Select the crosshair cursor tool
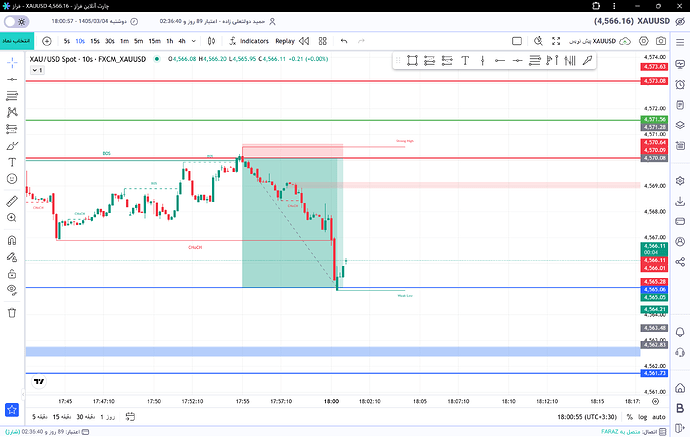Viewport: 690px width, 437px height. (12, 63)
